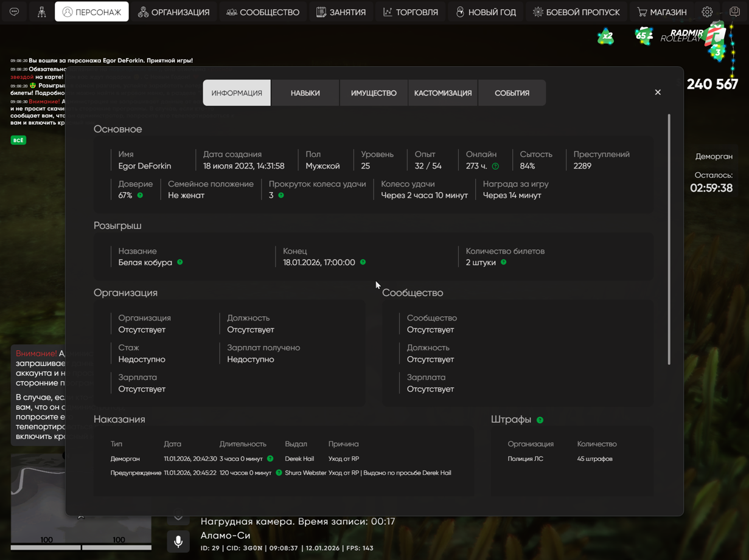
Task: Click the 45 штрафов count
Action: point(594,458)
